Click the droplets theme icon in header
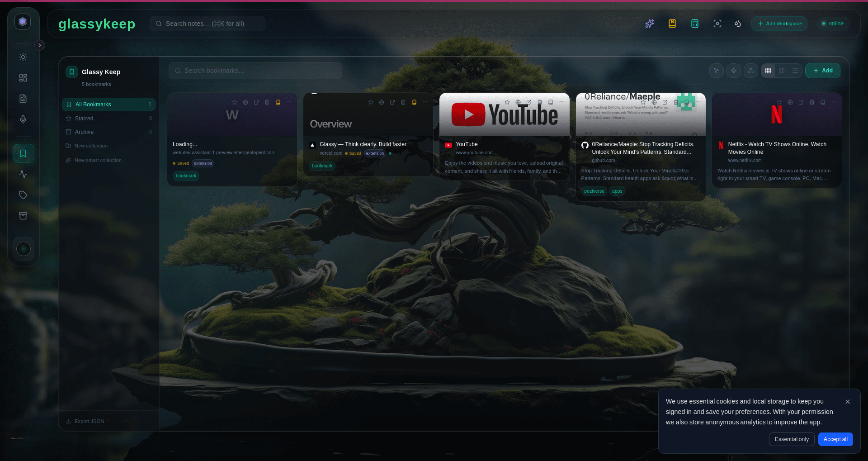 point(738,24)
